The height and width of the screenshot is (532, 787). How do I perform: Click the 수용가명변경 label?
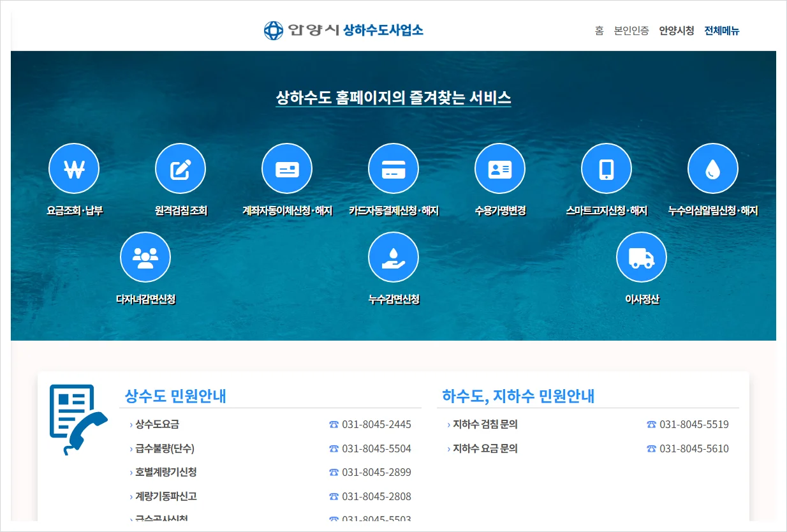click(500, 211)
